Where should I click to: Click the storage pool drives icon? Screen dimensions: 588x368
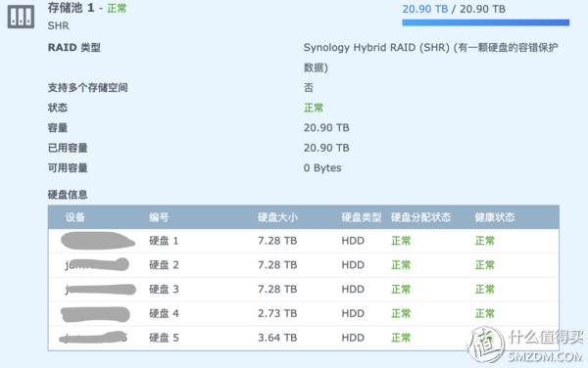(21, 16)
